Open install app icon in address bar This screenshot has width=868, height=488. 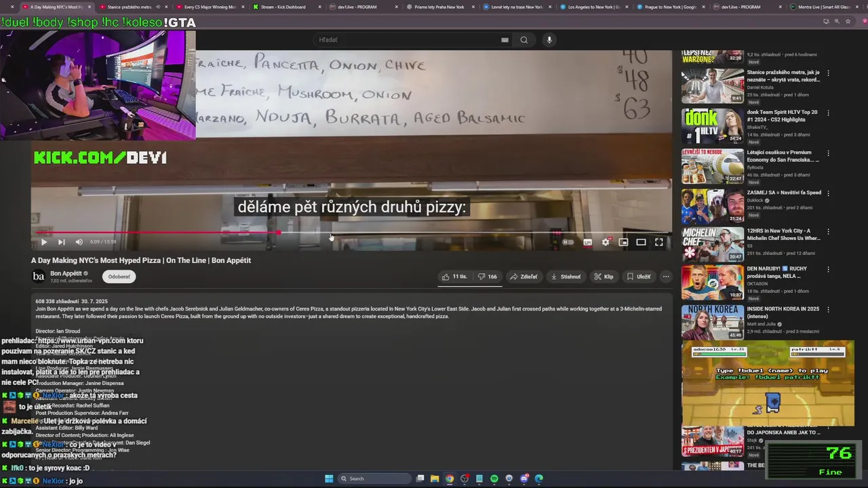point(826,21)
